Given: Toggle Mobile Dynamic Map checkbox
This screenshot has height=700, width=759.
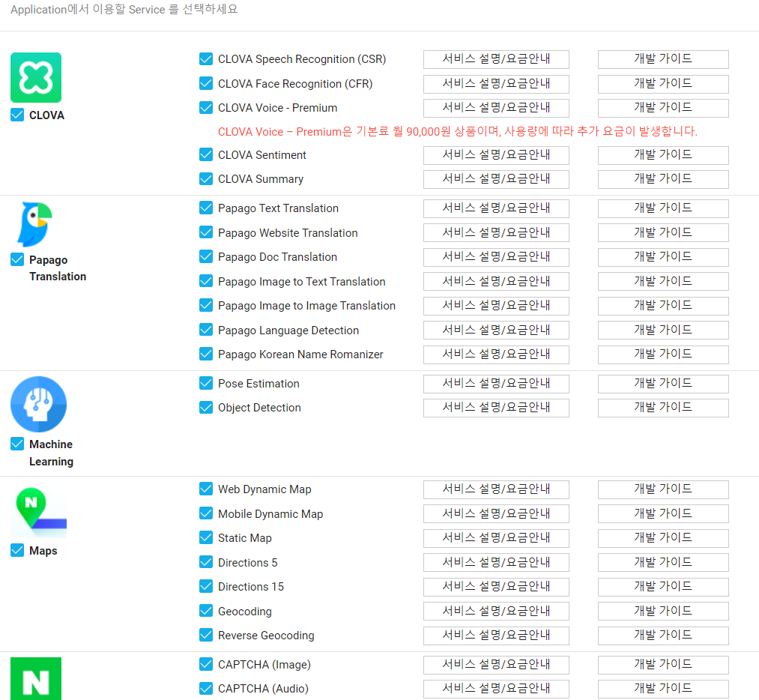Looking at the screenshot, I should (206, 513).
